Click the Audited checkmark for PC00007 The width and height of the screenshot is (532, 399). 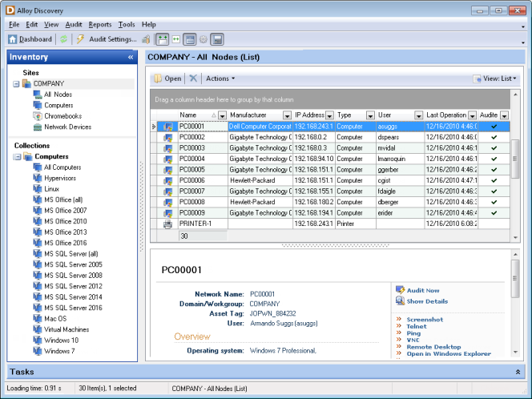[x=494, y=191]
